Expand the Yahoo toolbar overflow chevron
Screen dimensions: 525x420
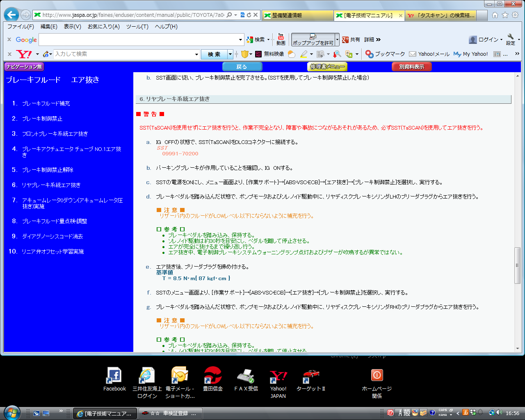coord(517,54)
